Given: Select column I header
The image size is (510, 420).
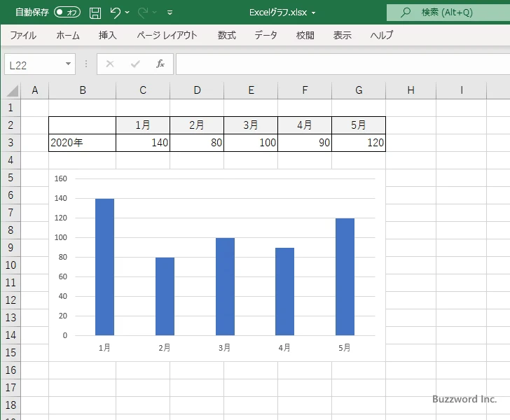Looking at the screenshot, I should click(x=462, y=90).
